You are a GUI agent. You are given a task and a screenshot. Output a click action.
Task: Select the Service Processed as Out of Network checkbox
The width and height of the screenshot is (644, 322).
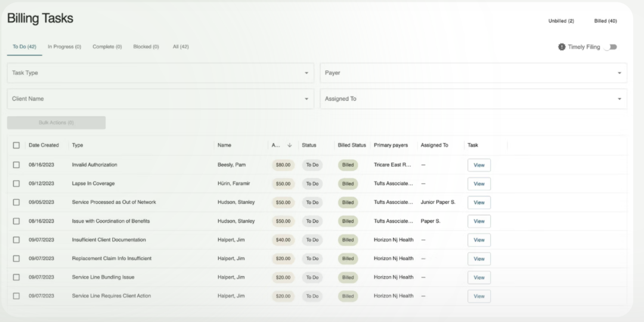[x=17, y=202]
